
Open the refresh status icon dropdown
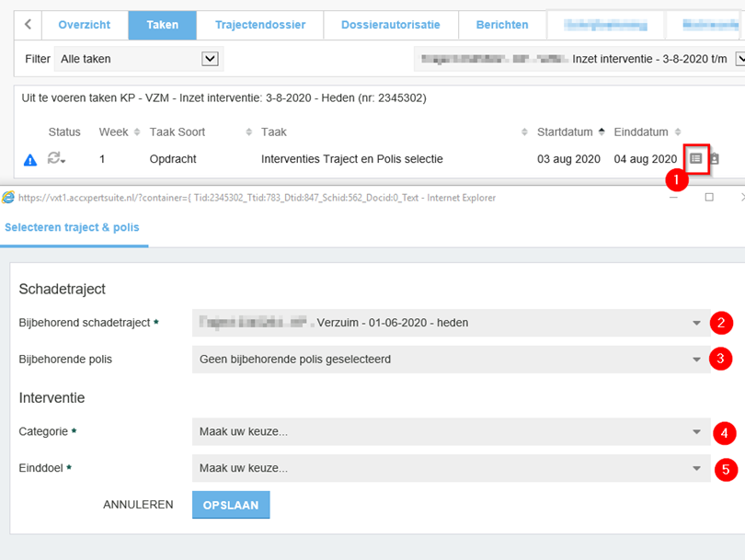click(x=57, y=159)
